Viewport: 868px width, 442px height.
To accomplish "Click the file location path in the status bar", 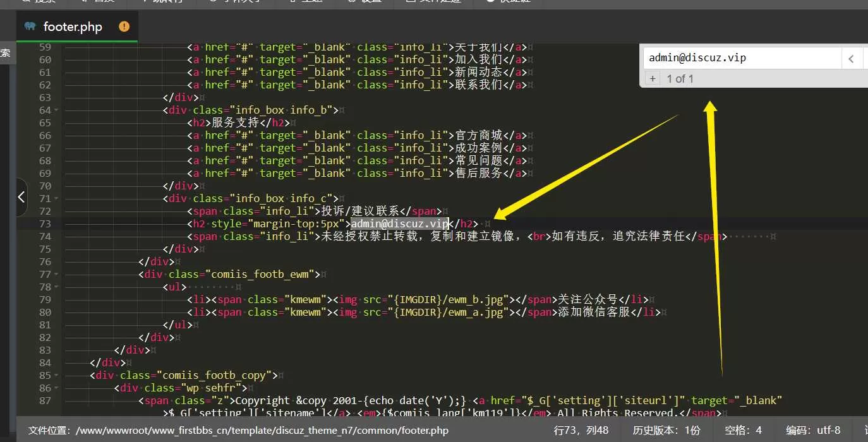I will [238, 431].
